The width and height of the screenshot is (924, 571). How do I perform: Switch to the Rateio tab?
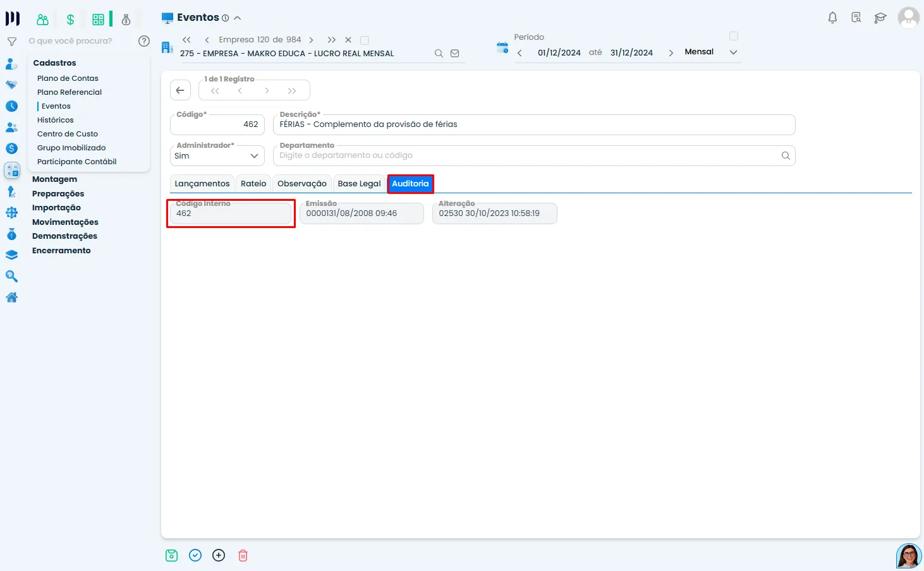click(x=253, y=184)
